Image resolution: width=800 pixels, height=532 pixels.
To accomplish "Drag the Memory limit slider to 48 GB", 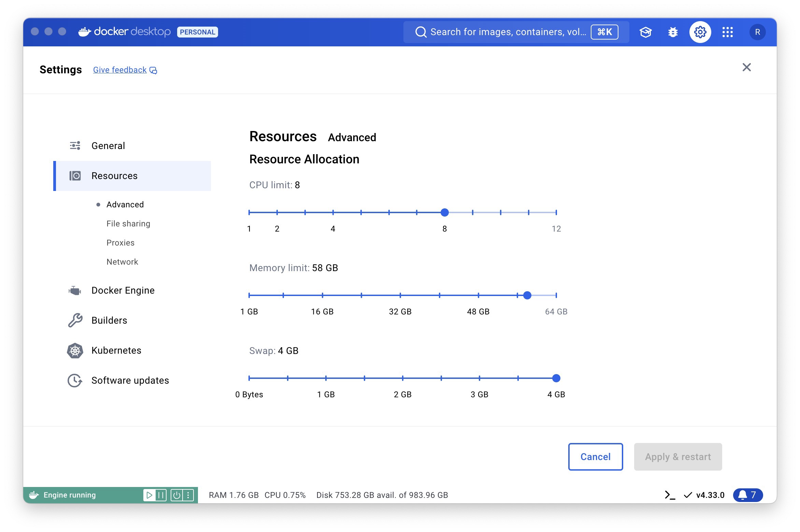I will point(478,295).
